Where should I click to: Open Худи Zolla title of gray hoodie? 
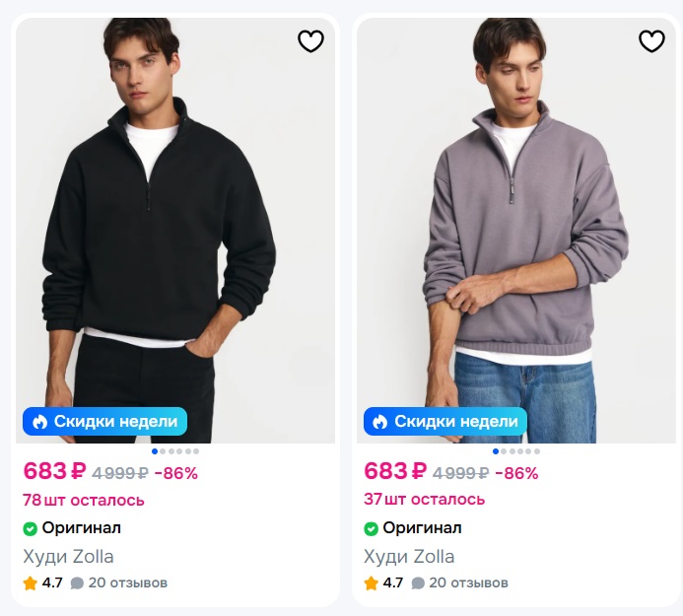coord(409,557)
